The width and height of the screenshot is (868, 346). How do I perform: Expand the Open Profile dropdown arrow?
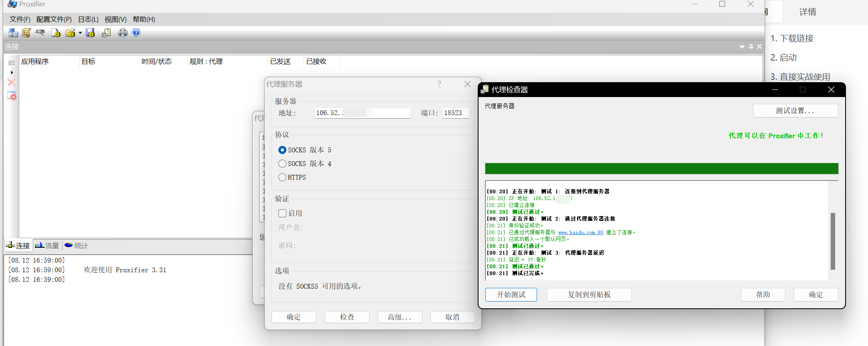pos(80,33)
